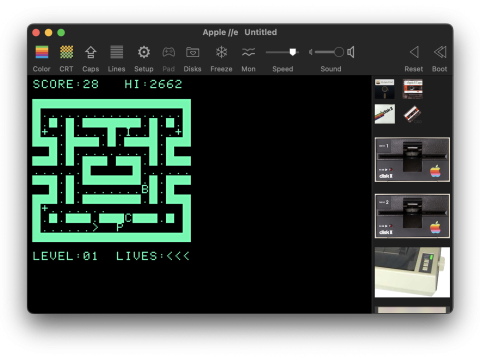Toggle Caps lock arrow icon
Viewport: 480px width, 360px height.
(91, 52)
